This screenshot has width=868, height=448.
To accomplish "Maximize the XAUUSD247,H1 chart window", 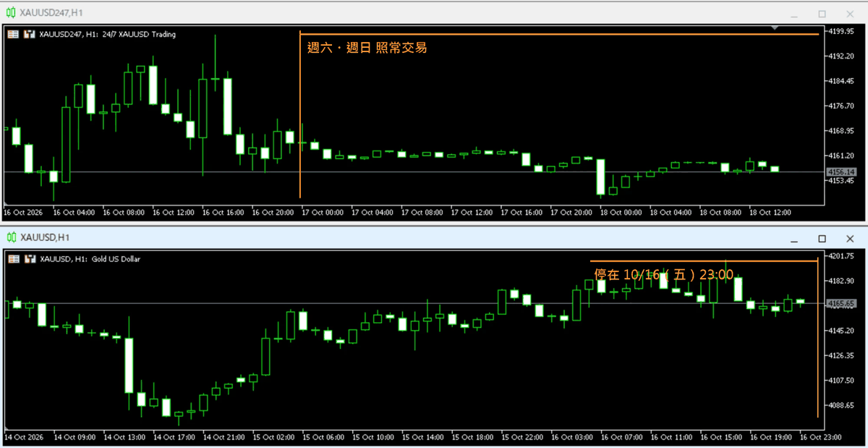I will point(822,14).
